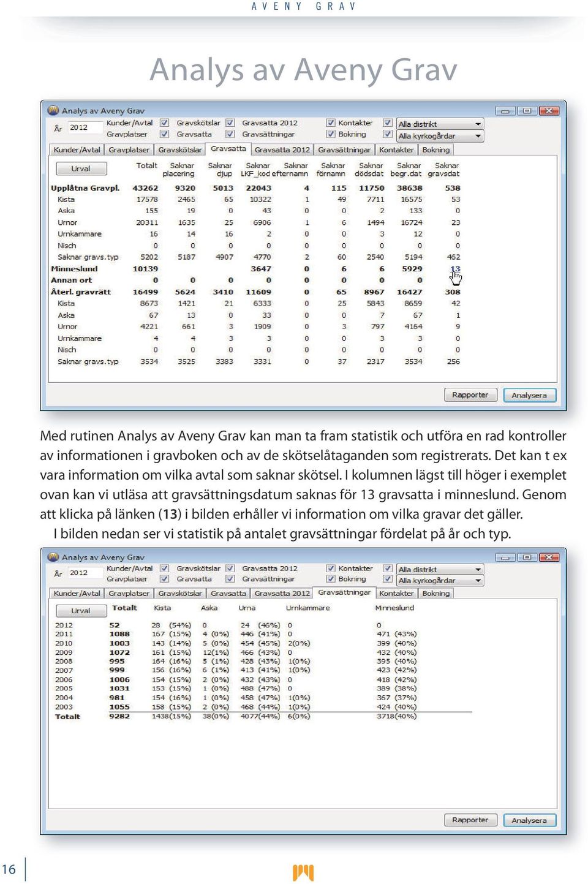Click Rapporter button in lower window
588x884 pixels.
(x=470, y=820)
